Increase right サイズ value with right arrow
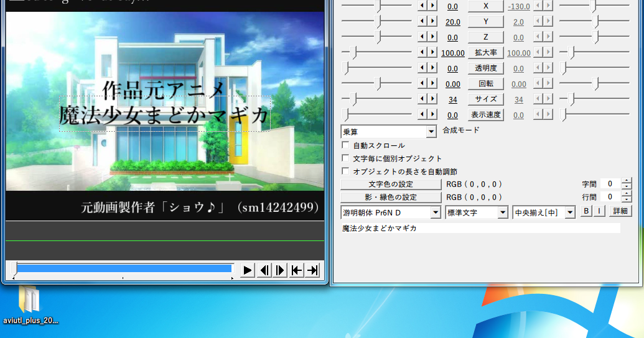This screenshot has width=644, height=338. [548, 99]
